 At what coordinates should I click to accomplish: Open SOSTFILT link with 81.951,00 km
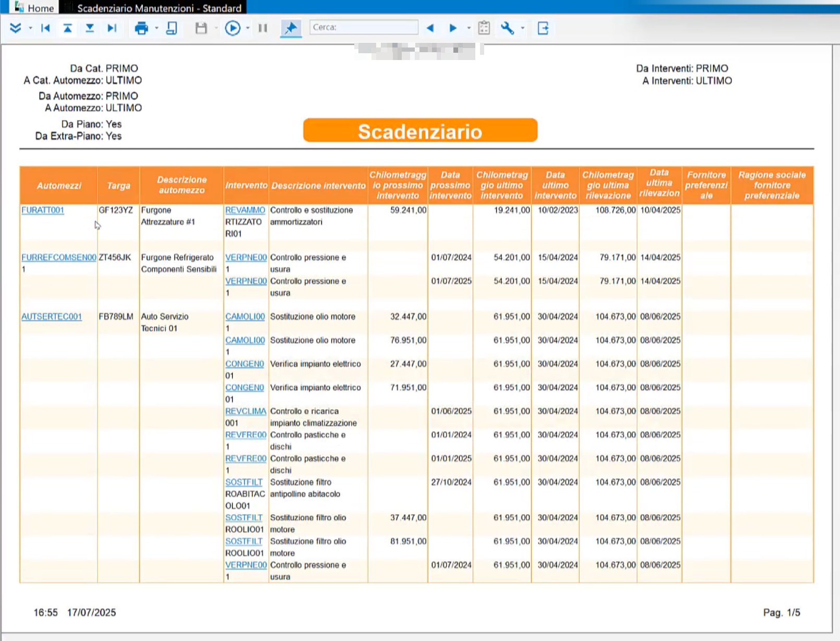(x=244, y=541)
